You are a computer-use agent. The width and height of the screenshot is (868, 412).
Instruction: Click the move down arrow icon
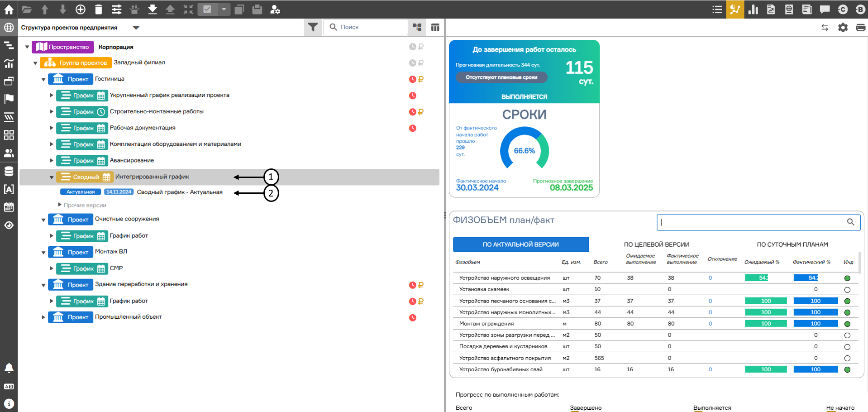(x=62, y=9)
